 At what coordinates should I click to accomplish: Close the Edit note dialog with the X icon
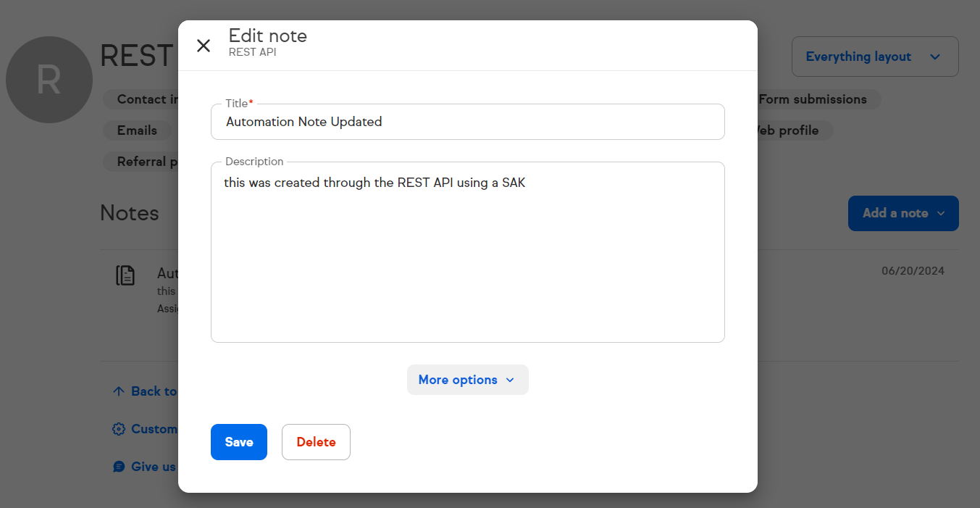(204, 46)
